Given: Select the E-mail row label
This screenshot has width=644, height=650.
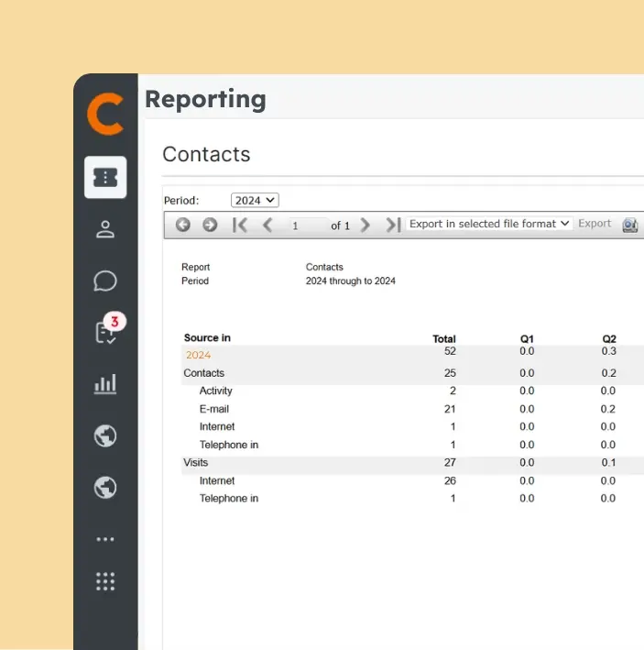Looking at the screenshot, I should pos(214,409).
